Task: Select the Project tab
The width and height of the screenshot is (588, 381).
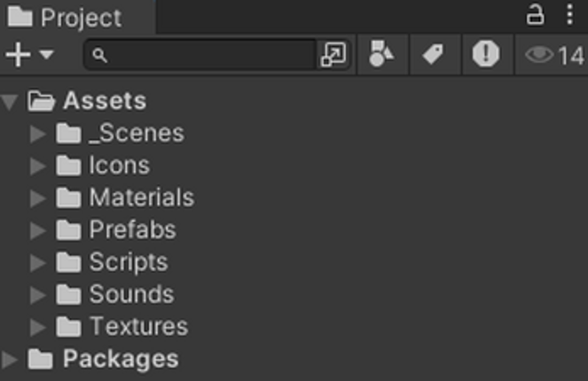Action: pos(67,17)
